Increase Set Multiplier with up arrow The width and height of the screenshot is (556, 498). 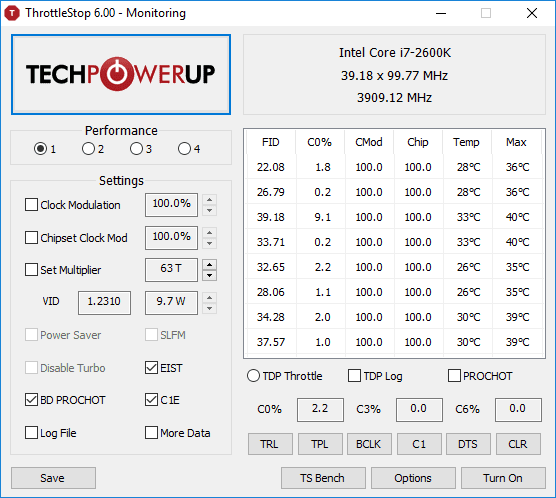click(x=210, y=265)
